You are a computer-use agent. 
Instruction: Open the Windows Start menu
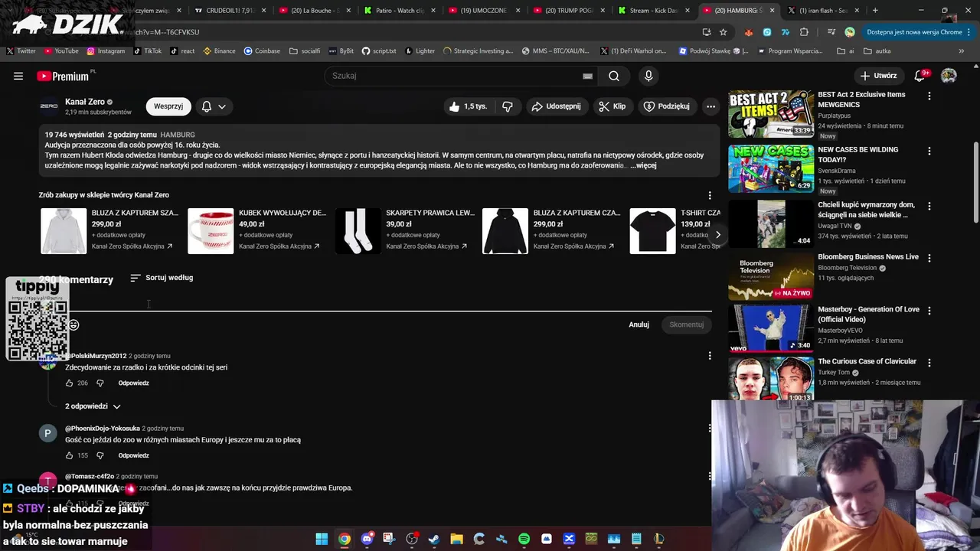[x=322, y=539]
